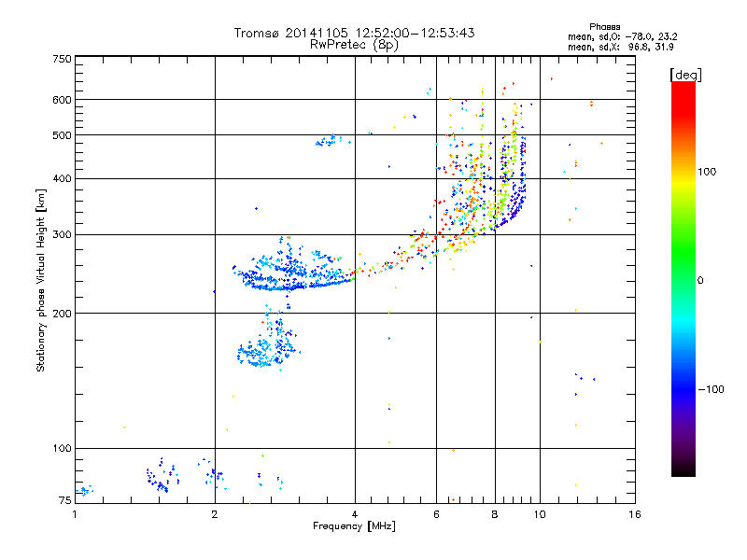The width and height of the screenshot is (747, 560).
Task: Click the '[deg]' colorbar unit label
Action: pos(685,75)
